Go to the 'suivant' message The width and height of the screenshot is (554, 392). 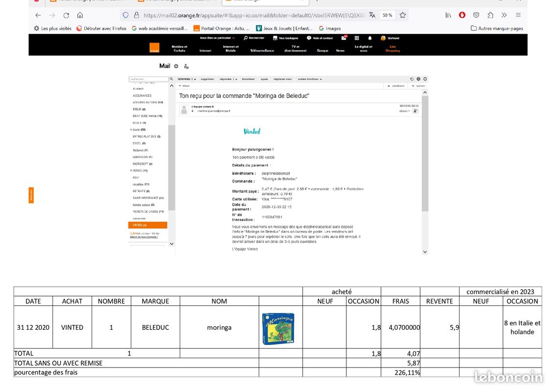418,86
